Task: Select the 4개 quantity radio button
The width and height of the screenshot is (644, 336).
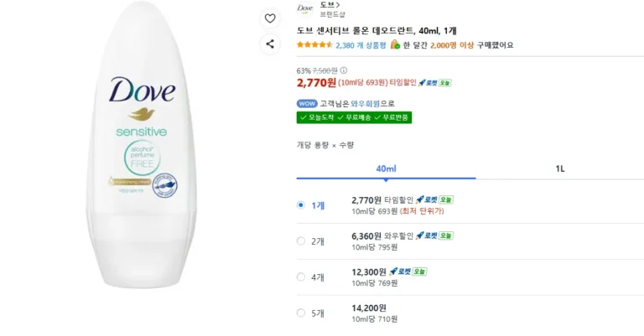Action: 301,277
